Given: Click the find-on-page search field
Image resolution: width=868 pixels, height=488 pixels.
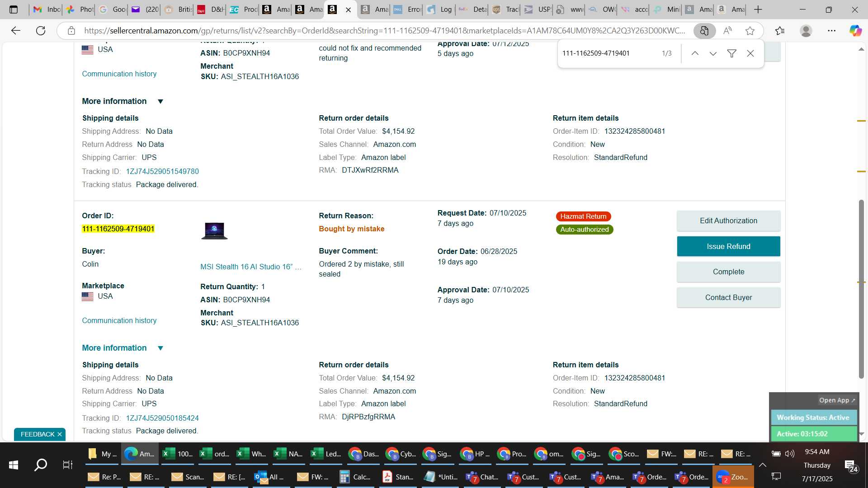Looking at the screenshot, I should (x=608, y=53).
